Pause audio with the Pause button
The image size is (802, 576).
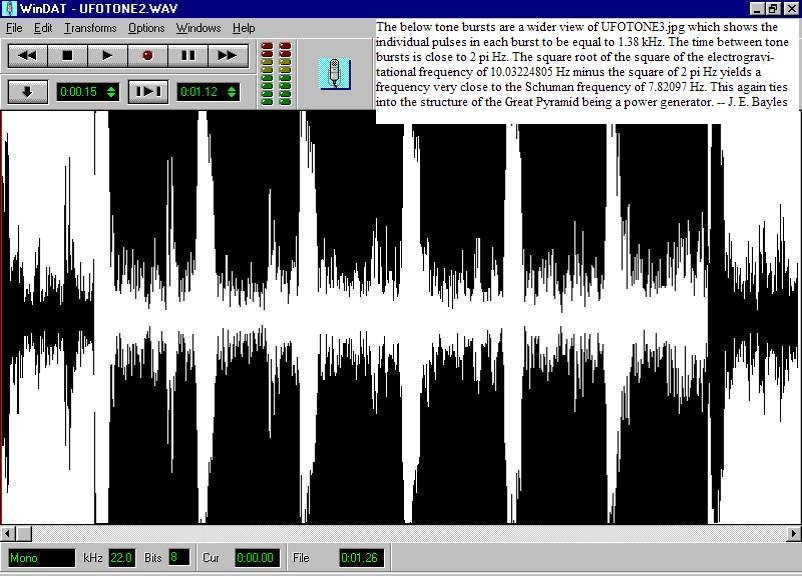188,56
